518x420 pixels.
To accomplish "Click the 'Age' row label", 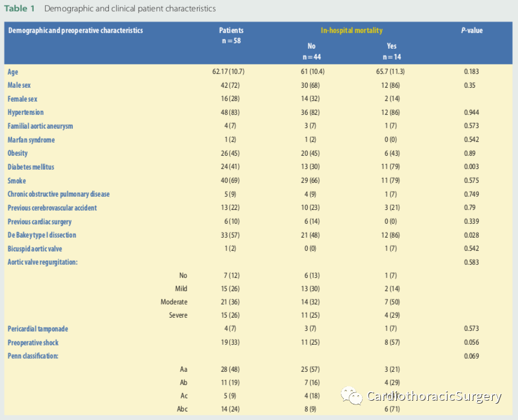I will click(13, 72).
